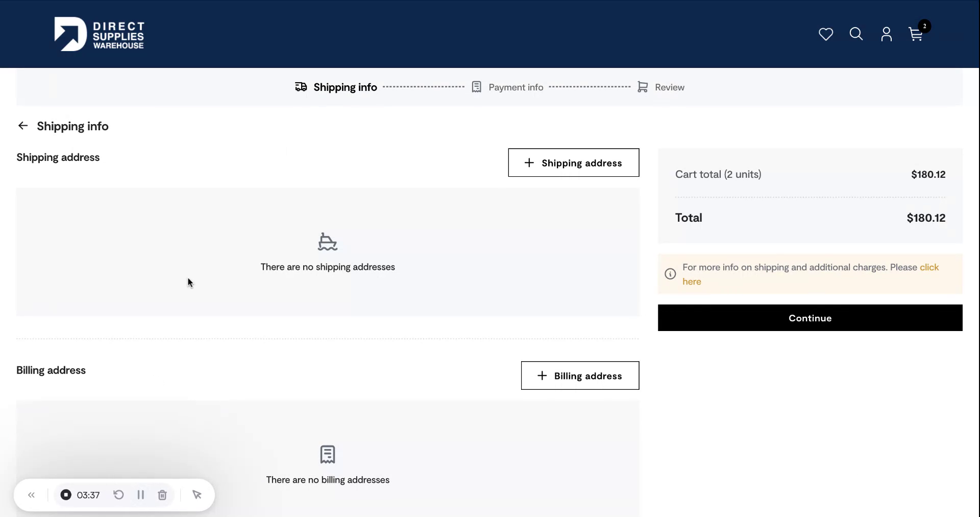980x517 pixels.
Task: Click the Review step icon
Action: [643, 87]
